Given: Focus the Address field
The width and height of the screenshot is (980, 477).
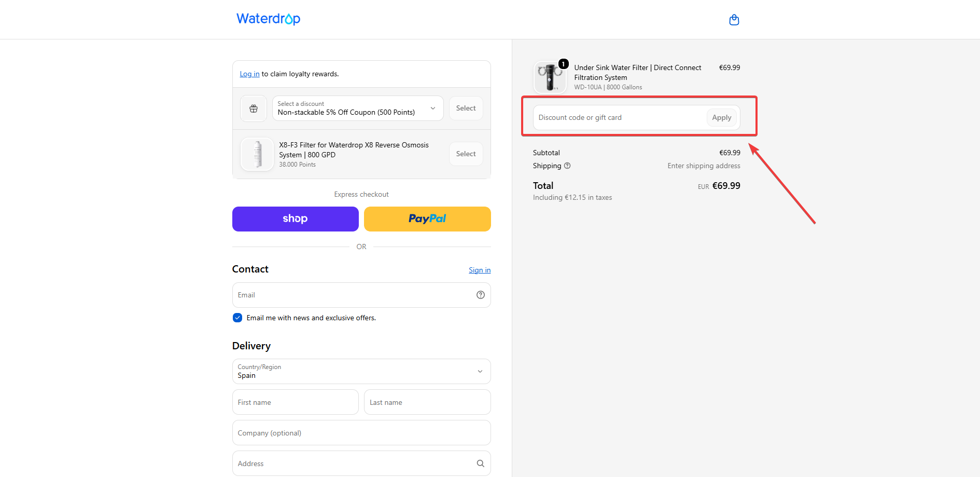Looking at the screenshot, I should coord(361,464).
